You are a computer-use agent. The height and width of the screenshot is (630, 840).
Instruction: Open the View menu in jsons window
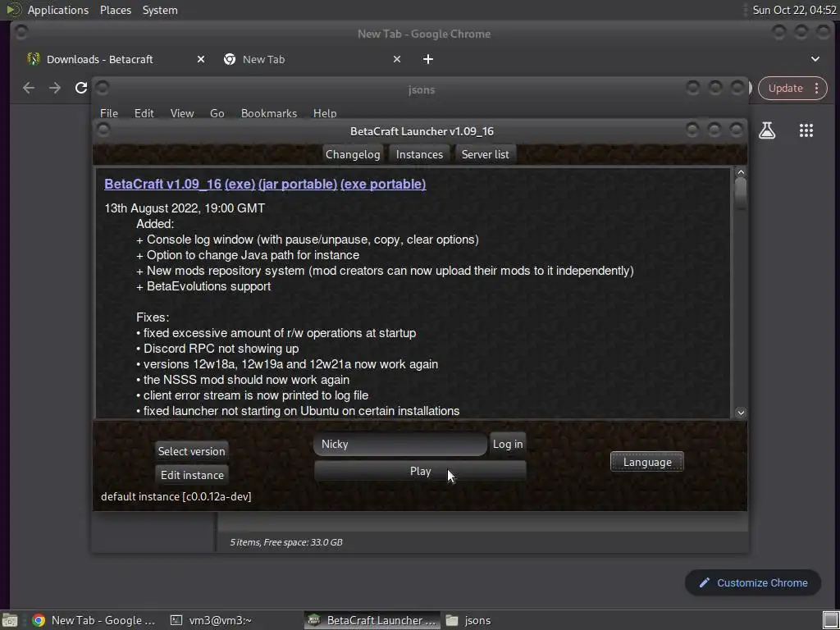(x=181, y=113)
